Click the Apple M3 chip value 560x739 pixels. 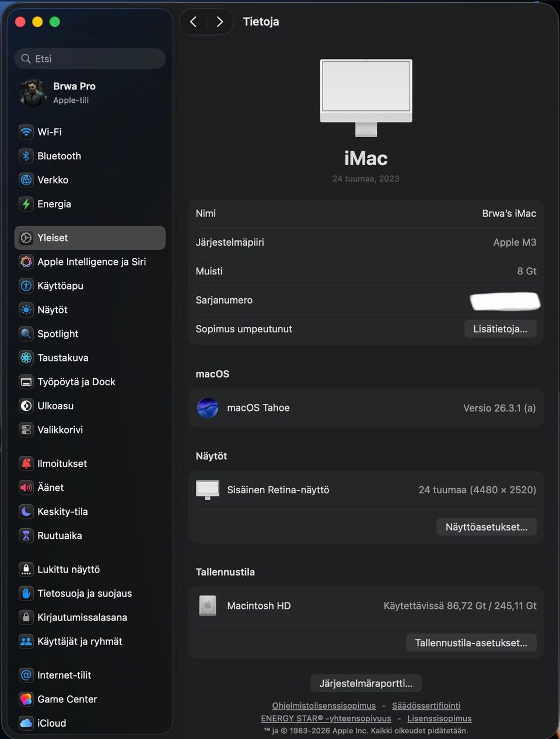(514, 242)
